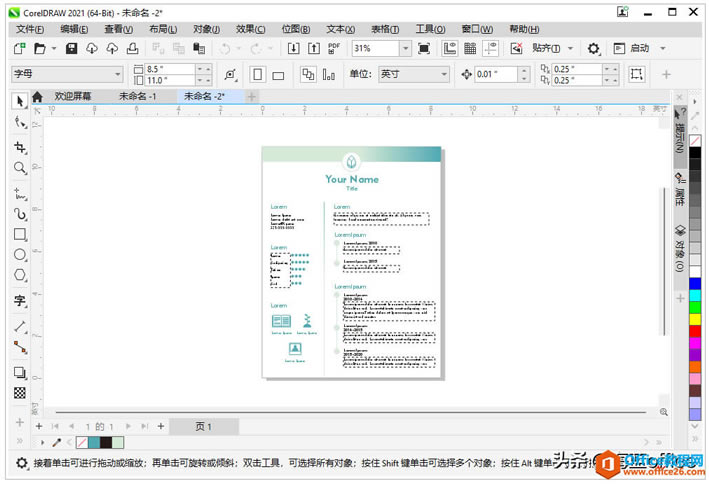Open the 对象(O) objects docker tab
This screenshot has width=709, height=484.
[680, 247]
